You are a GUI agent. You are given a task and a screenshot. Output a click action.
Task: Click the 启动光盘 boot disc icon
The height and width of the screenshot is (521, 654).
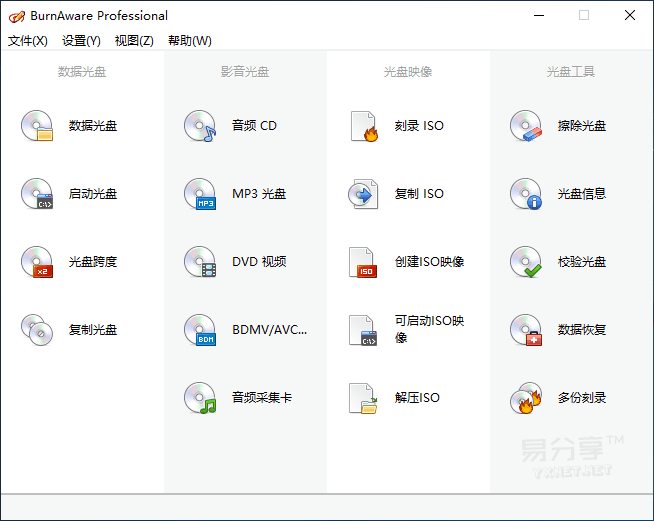(x=37, y=194)
